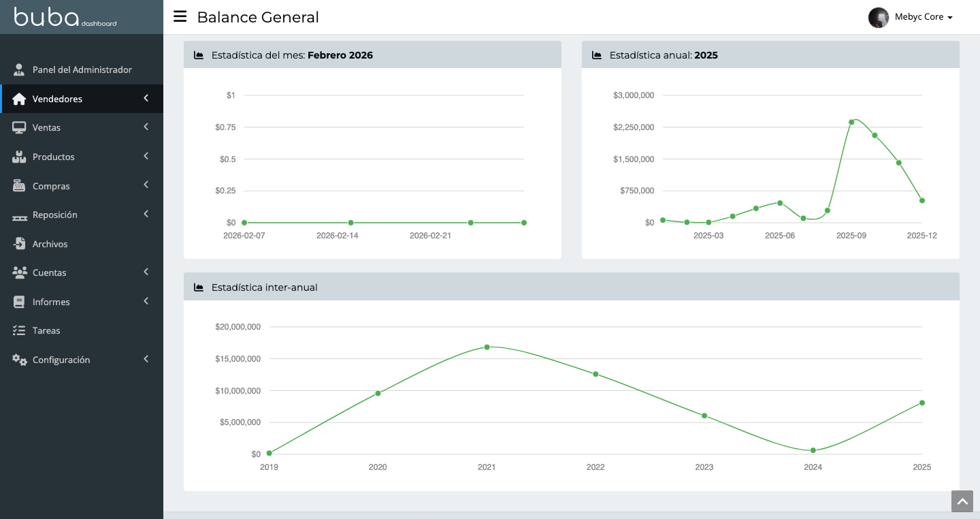Open the Informes menu item
The height and width of the screenshot is (519, 980).
pyautogui.click(x=51, y=302)
